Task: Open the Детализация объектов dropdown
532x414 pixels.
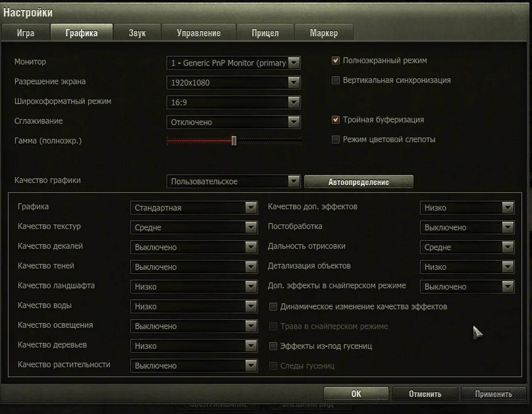Action: [x=467, y=267]
